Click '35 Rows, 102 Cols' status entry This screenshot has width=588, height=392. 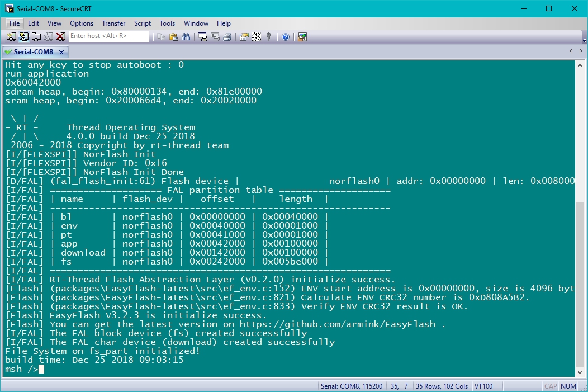pos(442,386)
